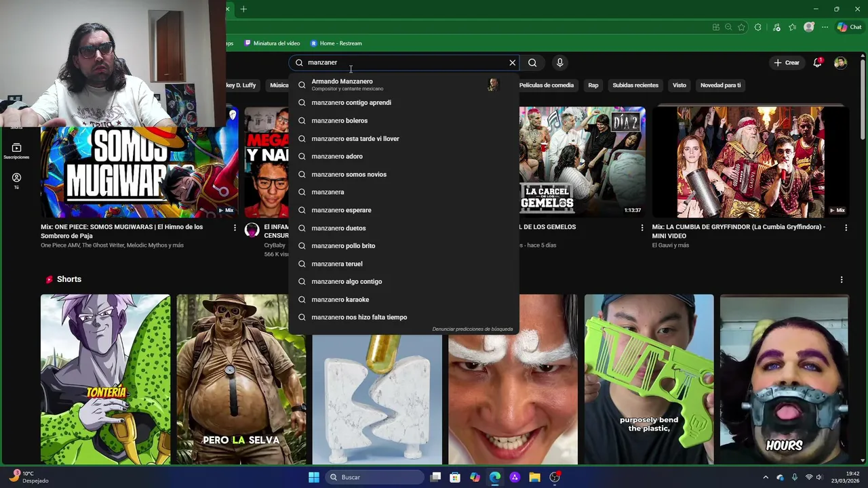Choose suggestion manzanero contigo aprendi
Screen dimensions: 868x488
coord(404,102)
